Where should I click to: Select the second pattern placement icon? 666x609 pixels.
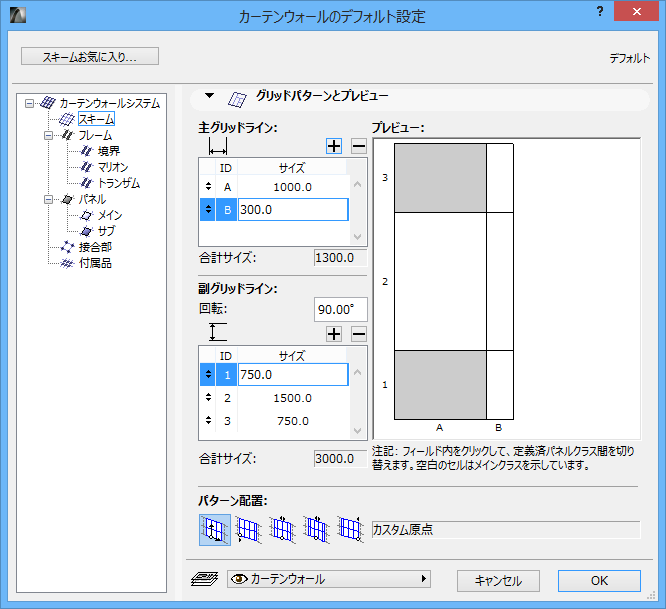point(248,530)
